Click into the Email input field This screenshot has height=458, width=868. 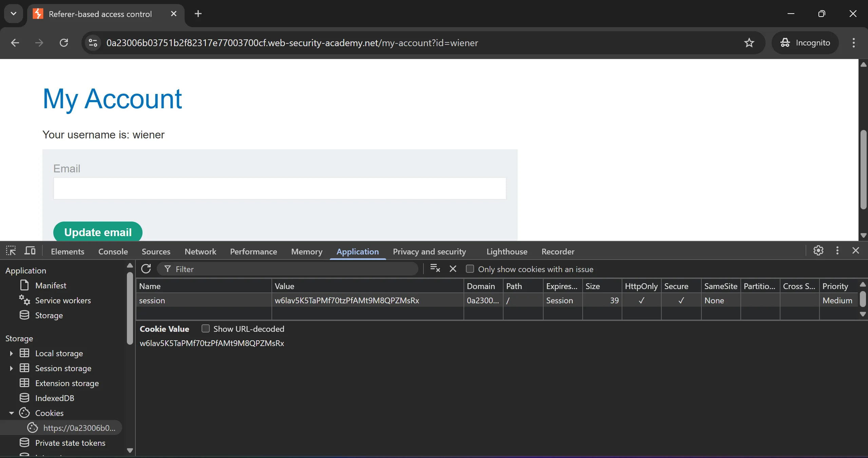point(280,189)
